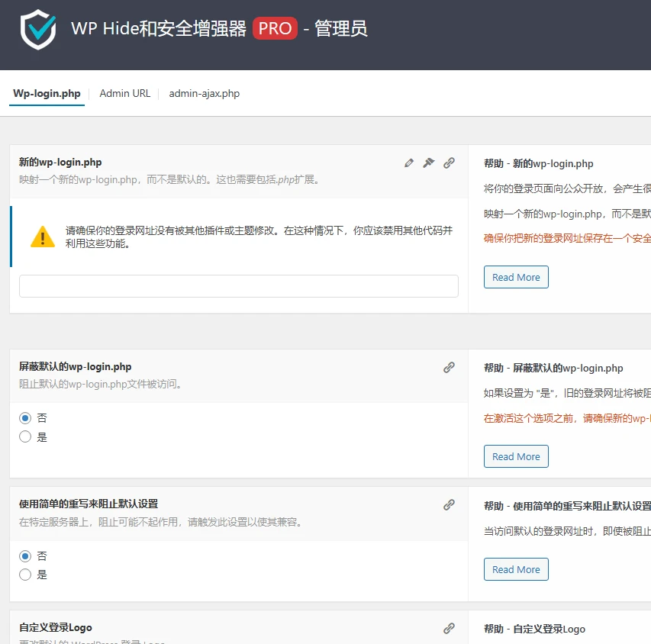651x644 pixels.
Task: Select the Wp-login.php tab
Action: [x=47, y=93]
